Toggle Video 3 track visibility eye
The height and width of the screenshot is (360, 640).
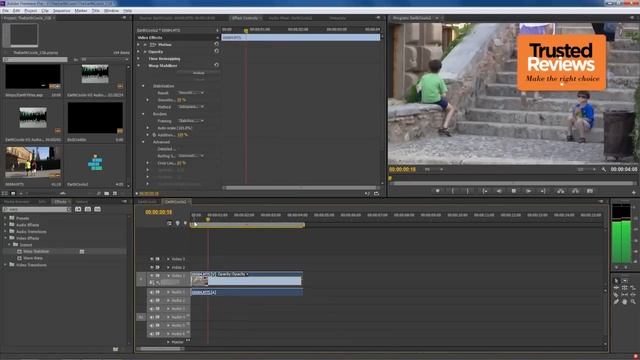click(x=152, y=259)
